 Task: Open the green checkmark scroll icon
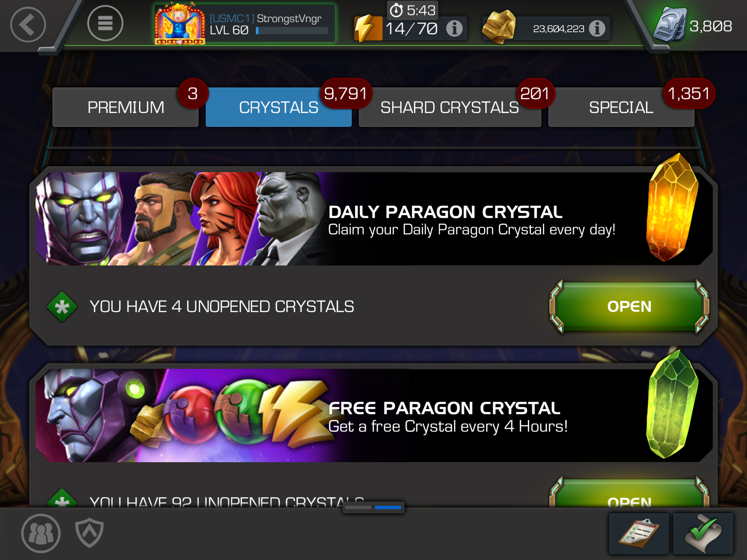(703, 534)
